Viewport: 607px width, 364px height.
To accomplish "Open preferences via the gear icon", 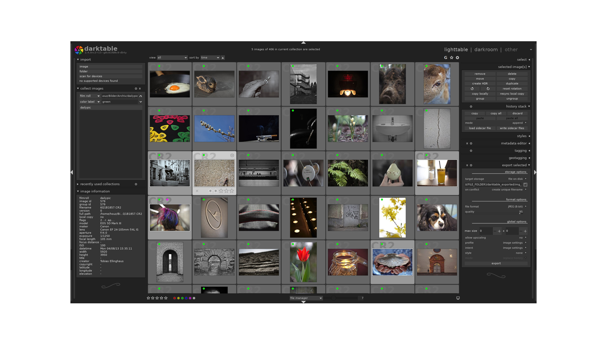I will pos(457,58).
